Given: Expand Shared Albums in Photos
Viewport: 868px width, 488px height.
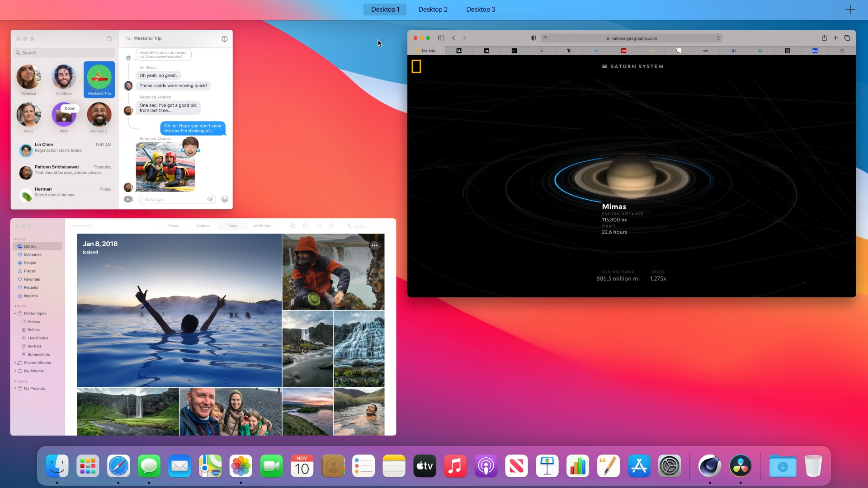Looking at the screenshot, I should (x=15, y=362).
